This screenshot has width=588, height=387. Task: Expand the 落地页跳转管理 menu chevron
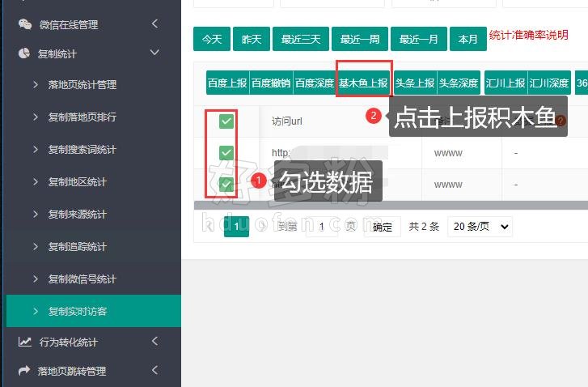coord(154,370)
